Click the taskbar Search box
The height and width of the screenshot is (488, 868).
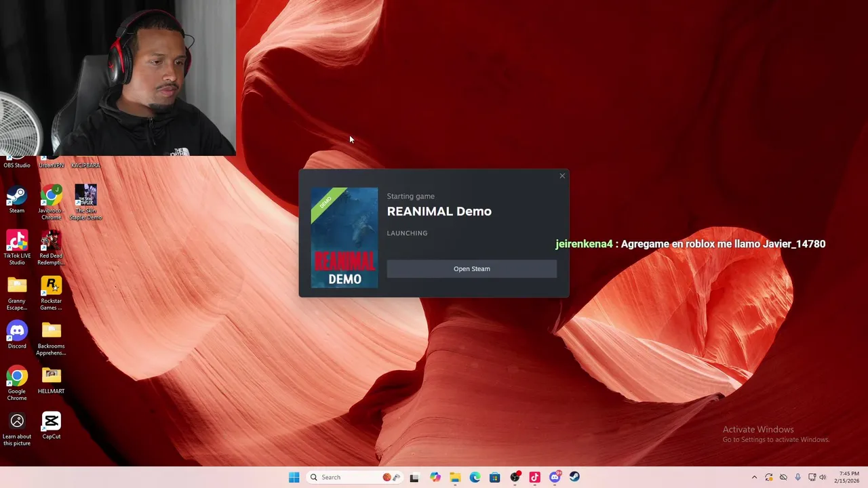[355, 477]
